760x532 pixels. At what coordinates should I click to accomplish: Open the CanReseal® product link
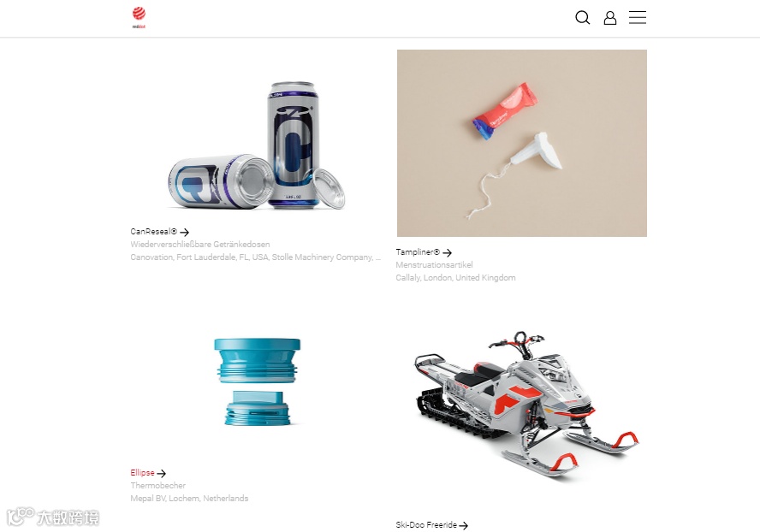point(154,232)
